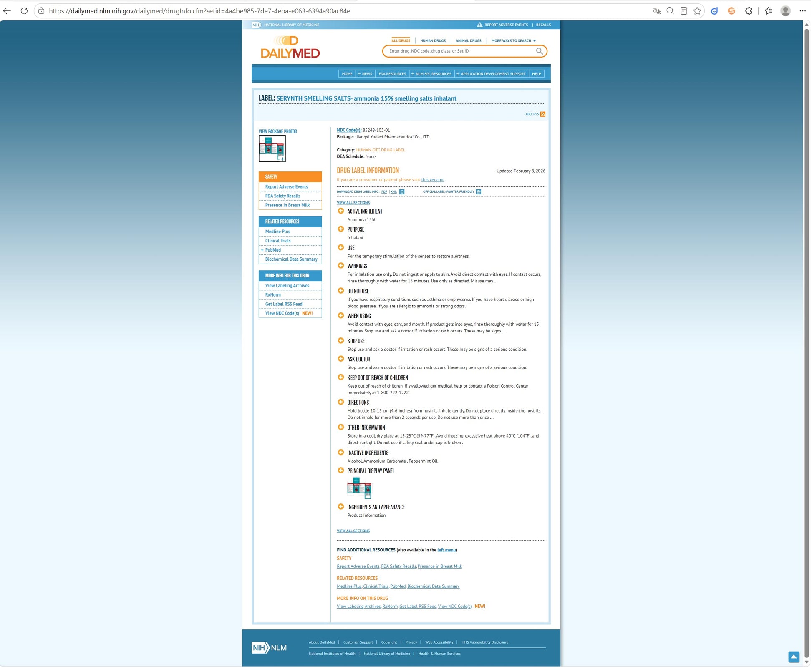Select the All Drugs search tab

pyautogui.click(x=401, y=41)
